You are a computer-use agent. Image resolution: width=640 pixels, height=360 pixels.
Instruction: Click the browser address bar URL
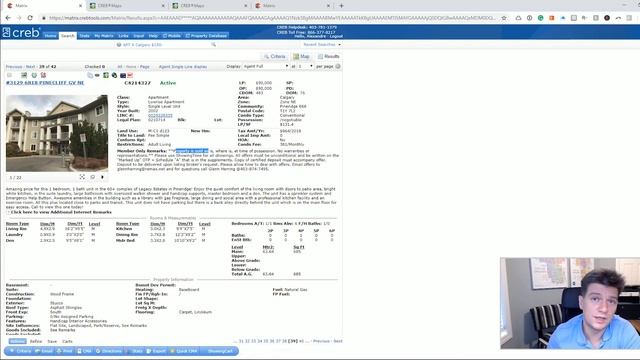click(271, 18)
